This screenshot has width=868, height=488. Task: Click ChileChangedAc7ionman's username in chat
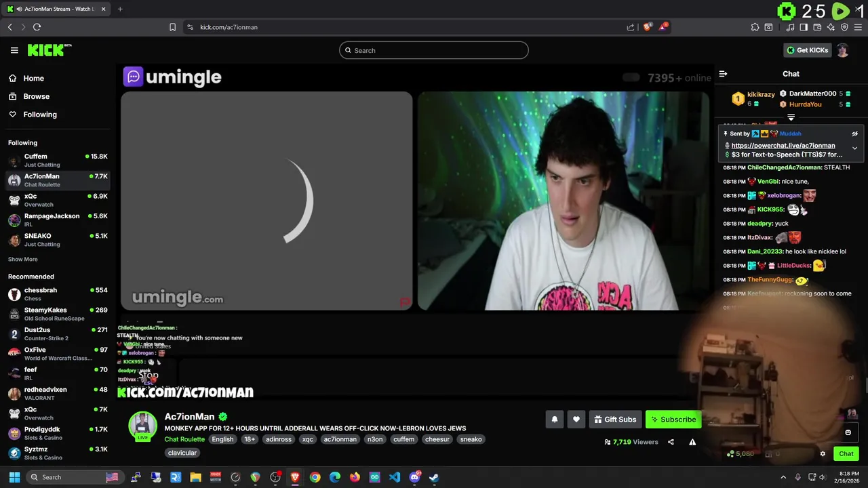coord(784,167)
